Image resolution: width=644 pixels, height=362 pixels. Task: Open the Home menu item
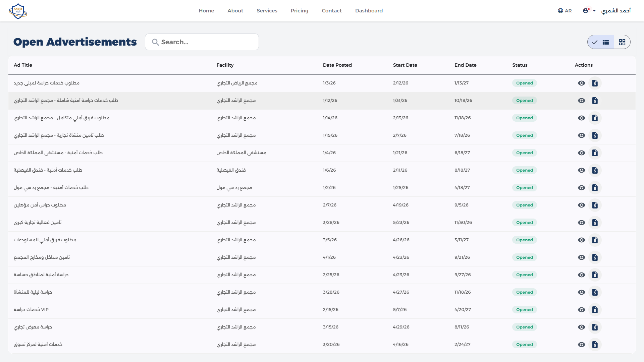coord(206,10)
